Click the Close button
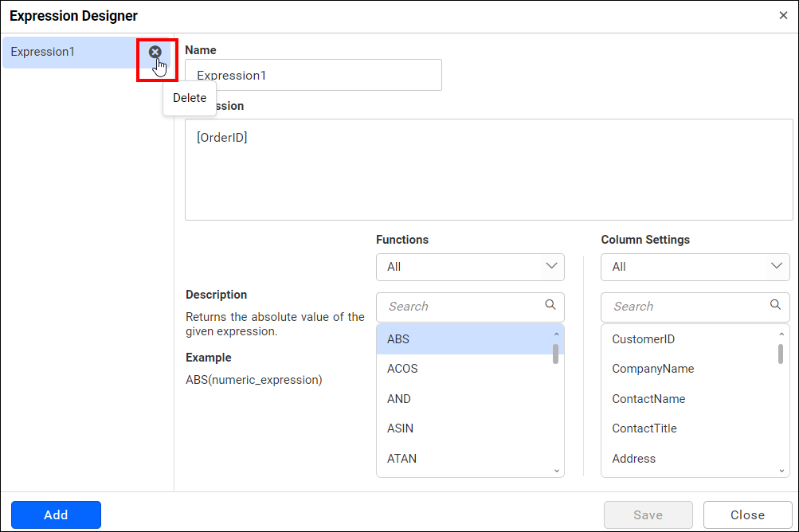Screen dimensions: 799x532 (x=747, y=514)
